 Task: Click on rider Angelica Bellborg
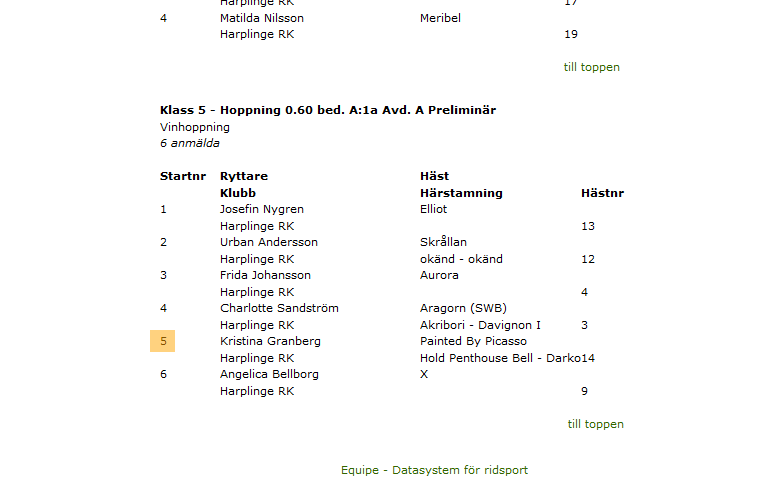pyautogui.click(x=270, y=374)
